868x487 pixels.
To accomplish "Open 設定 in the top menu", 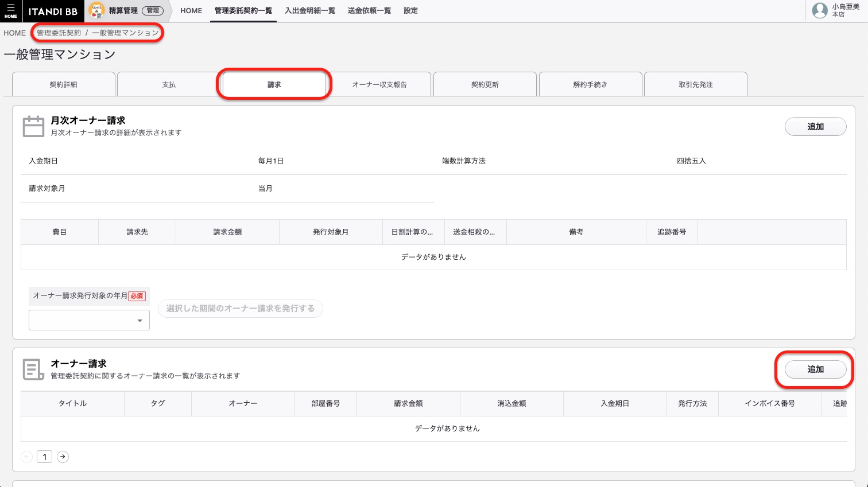I will click(410, 11).
